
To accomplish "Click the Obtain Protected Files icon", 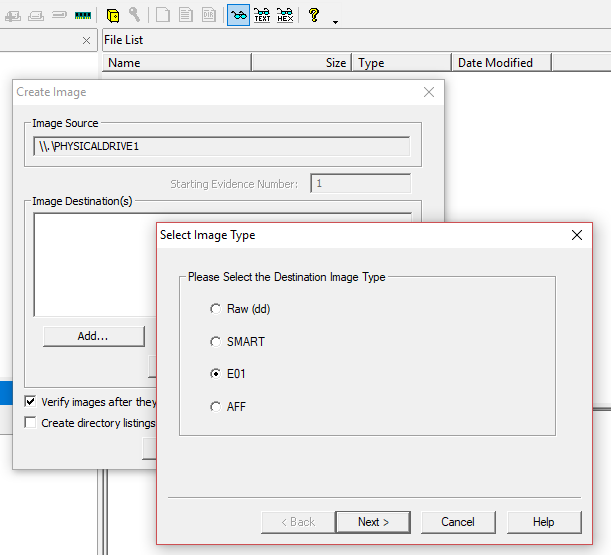I will [113, 15].
